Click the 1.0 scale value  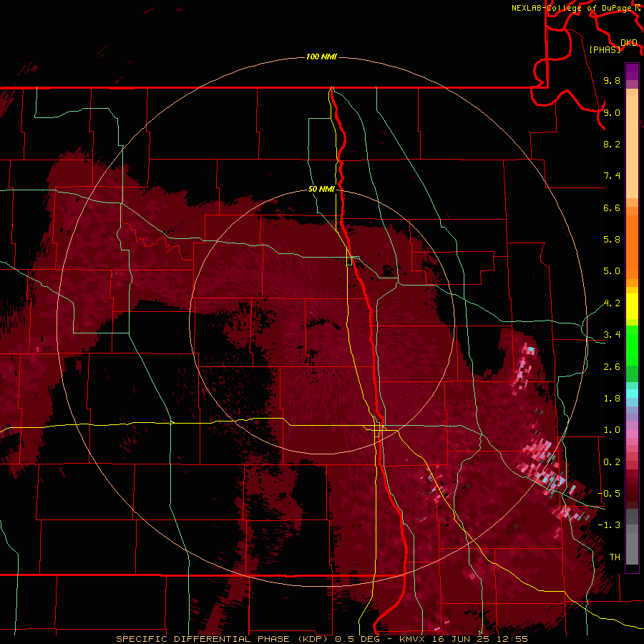click(612, 430)
